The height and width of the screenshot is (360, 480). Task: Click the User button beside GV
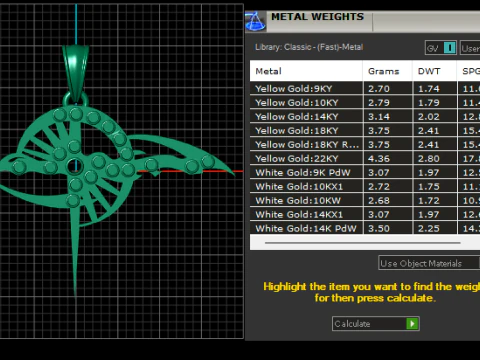[x=470, y=48]
